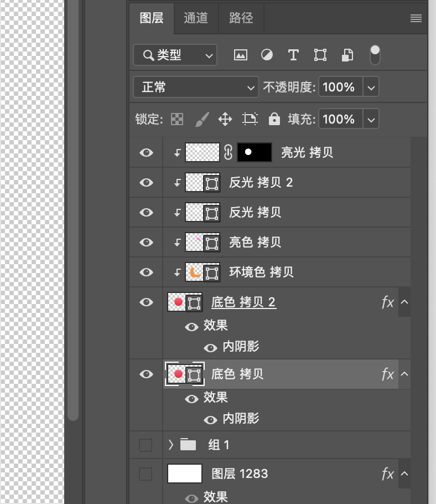Lock layer position with move icon
436x504 pixels.
click(x=225, y=119)
